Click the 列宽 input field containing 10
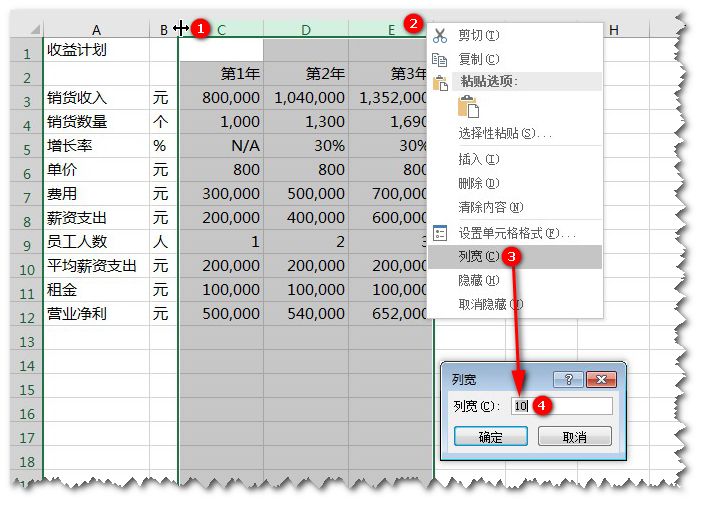 tap(562, 406)
